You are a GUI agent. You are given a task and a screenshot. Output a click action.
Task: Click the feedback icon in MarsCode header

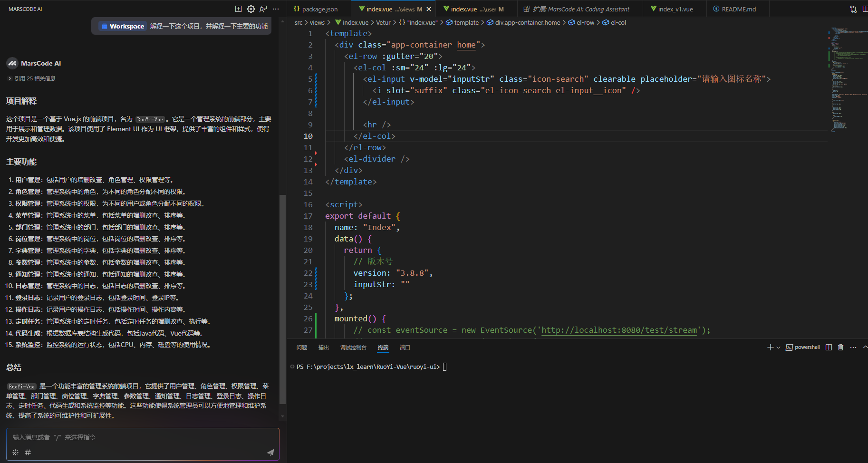pyautogui.click(x=263, y=9)
